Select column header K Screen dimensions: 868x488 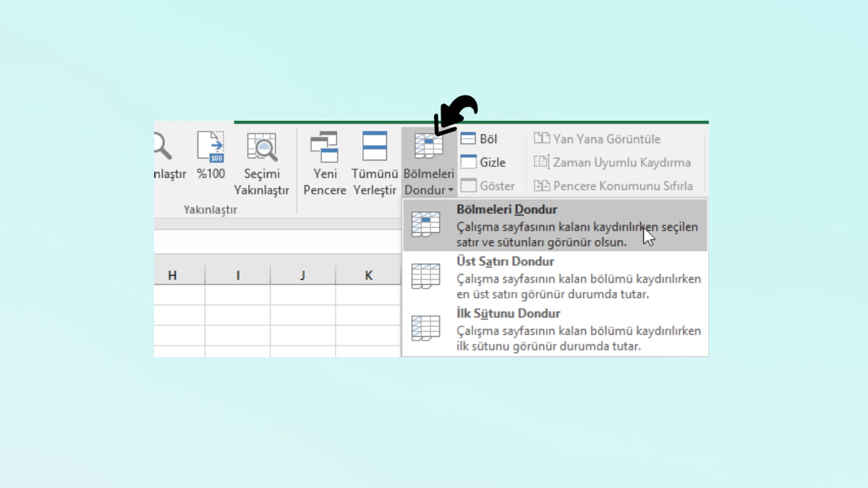tap(368, 275)
